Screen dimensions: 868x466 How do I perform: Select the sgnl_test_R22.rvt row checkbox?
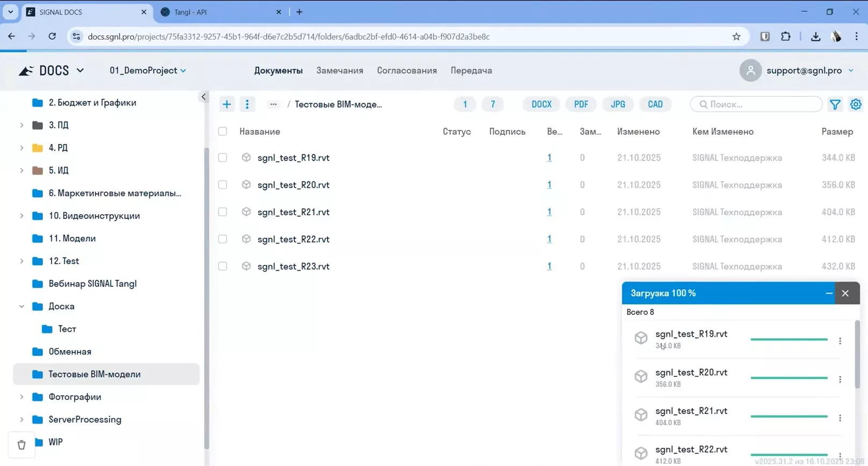(x=222, y=239)
